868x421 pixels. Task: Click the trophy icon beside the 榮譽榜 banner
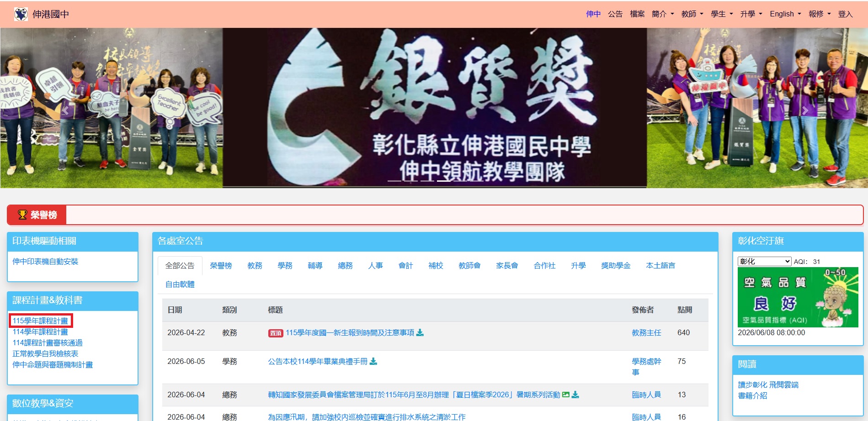pos(22,215)
